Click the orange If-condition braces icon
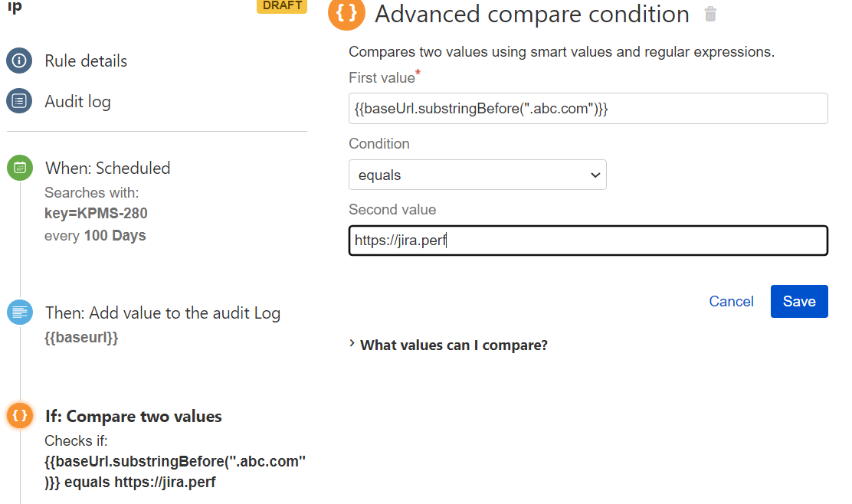The width and height of the screenshot is (852, 504). pyautogui.click(x=19, y=416)
